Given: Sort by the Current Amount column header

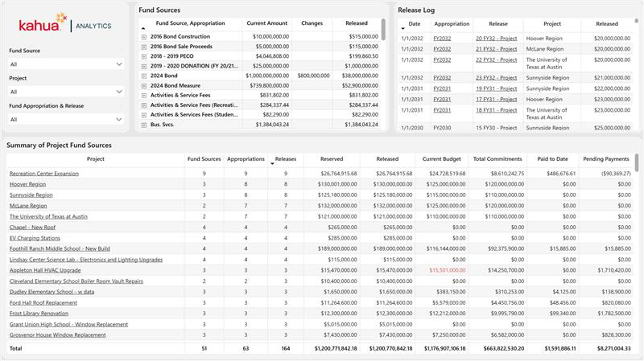Looking at the screenshot, I should click(x=267, y=23).
